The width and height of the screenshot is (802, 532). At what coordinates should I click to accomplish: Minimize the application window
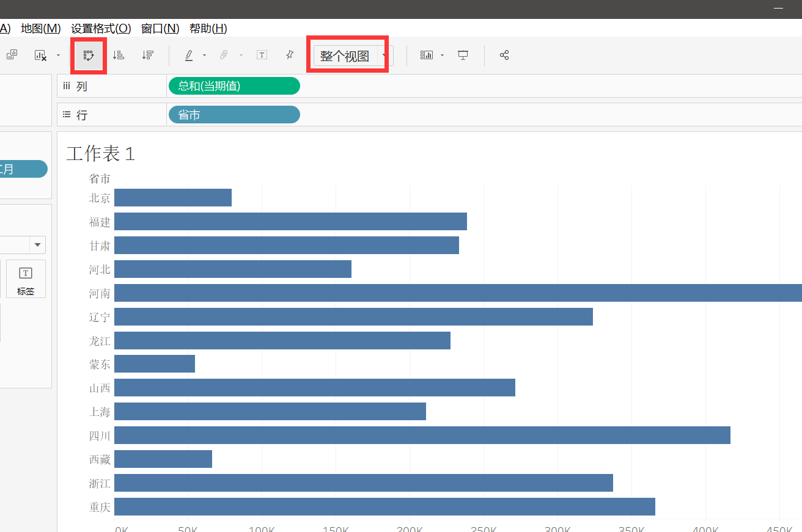pos(778,8)
